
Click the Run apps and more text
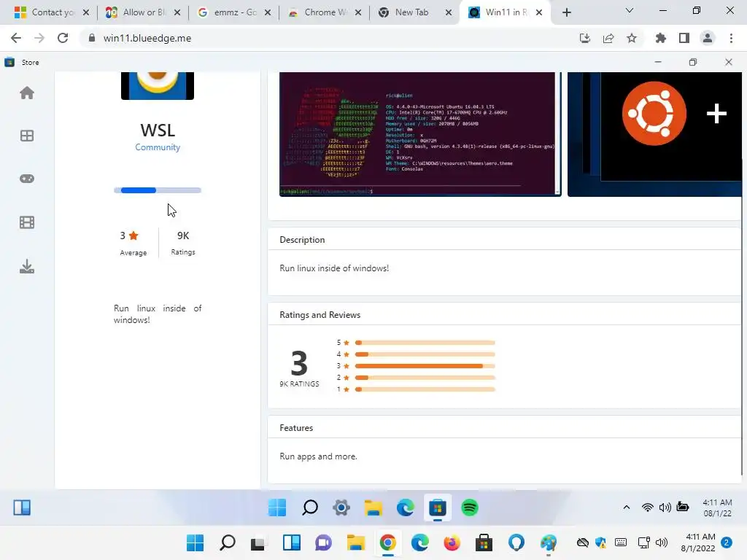pos(318,456)
